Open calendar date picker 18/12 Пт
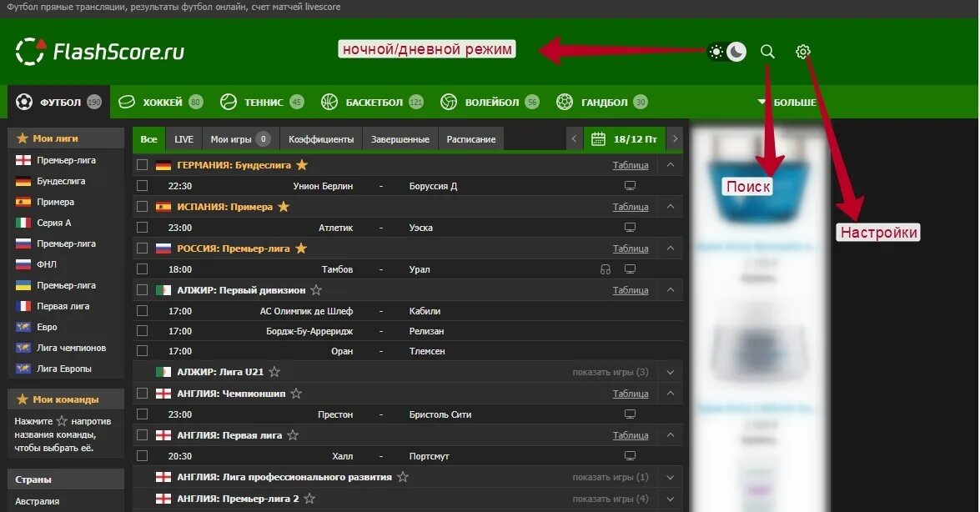This screenshot has width=980, height=512. pyautogui.click(x=625, y=138)
